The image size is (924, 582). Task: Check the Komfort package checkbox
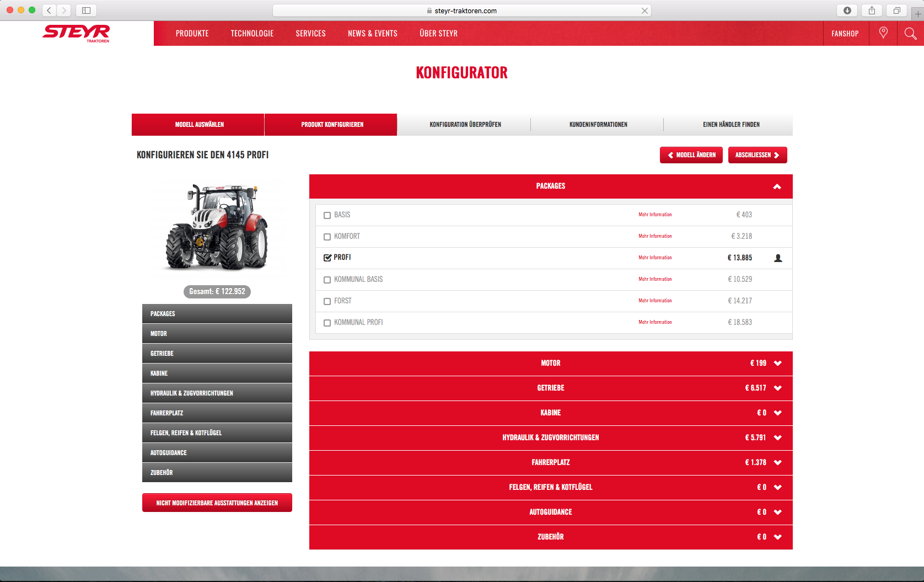[327, 237]
